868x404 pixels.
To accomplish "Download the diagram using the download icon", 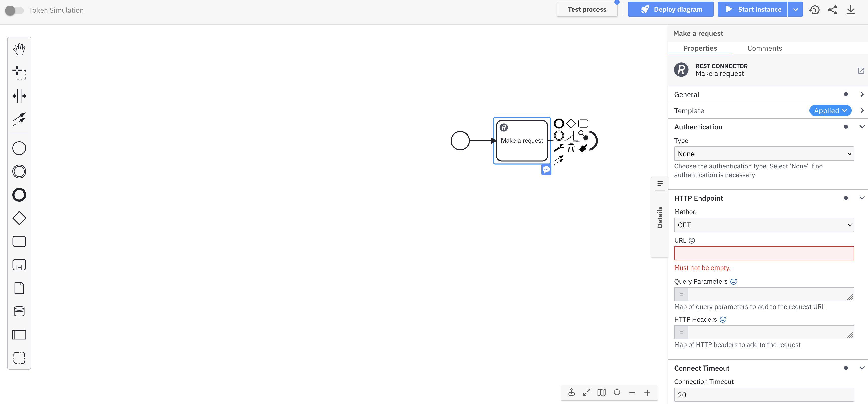I will coord(851,10).
